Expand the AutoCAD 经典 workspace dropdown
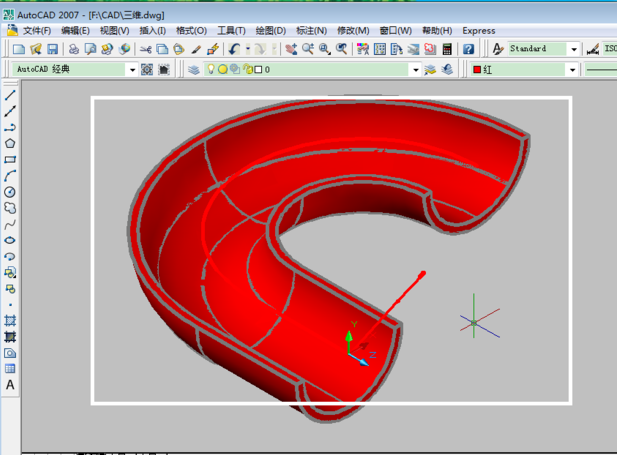The image size is (617, 455). coord(131,70)
